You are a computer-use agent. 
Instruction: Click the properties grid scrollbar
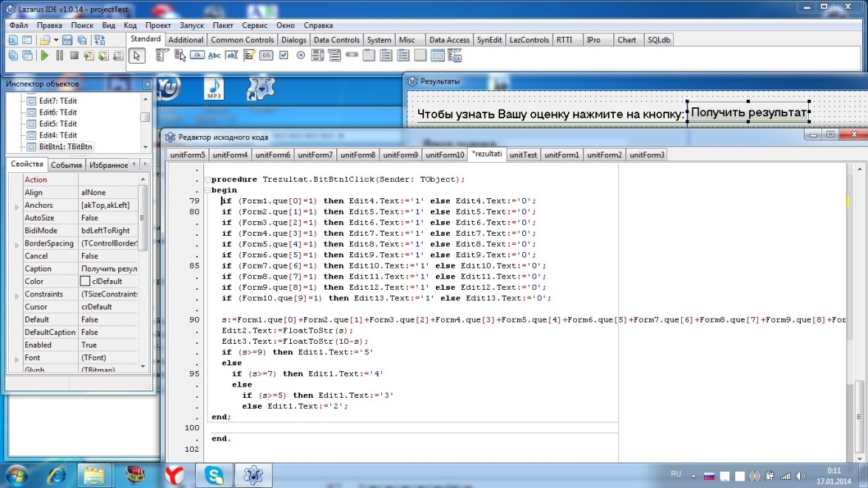tap(143, 273)
